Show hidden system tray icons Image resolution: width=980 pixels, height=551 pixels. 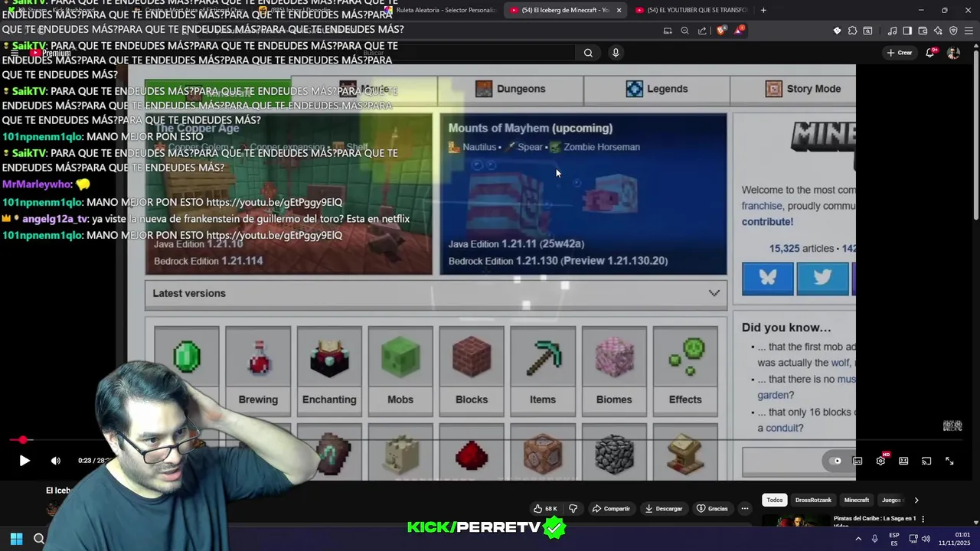click(x=859, y=539)
